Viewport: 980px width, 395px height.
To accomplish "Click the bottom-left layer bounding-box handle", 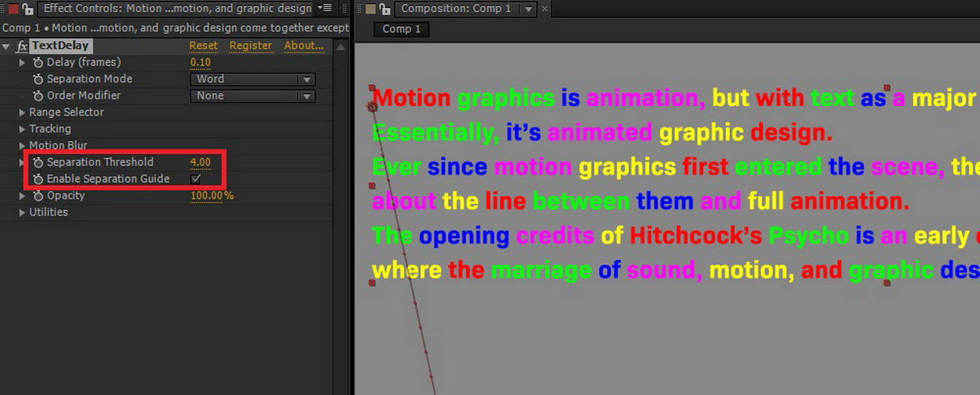I will coord(372,283).
